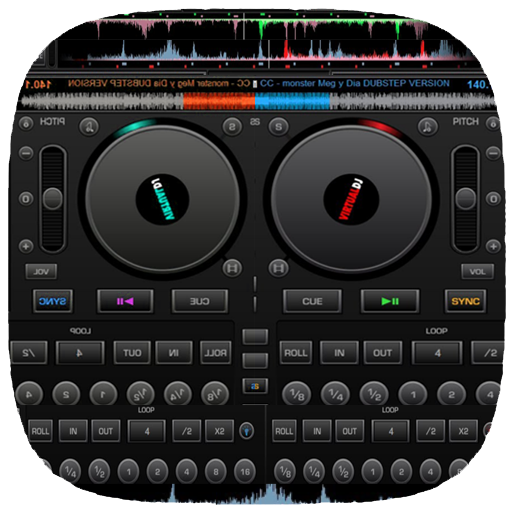Screen dimensions: 512x512
Task: Click mirrored IN in the left deck upper LOOP row
Action: 174,353
